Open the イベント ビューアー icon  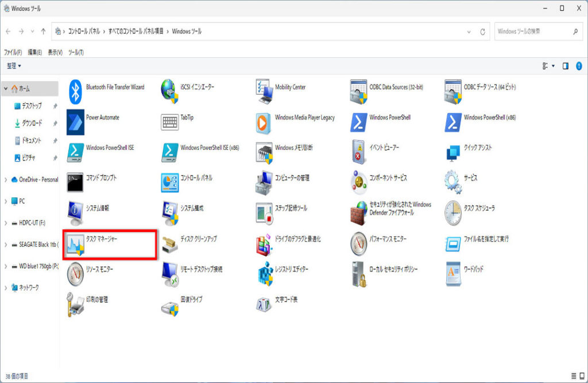click(x=359, y=152)
